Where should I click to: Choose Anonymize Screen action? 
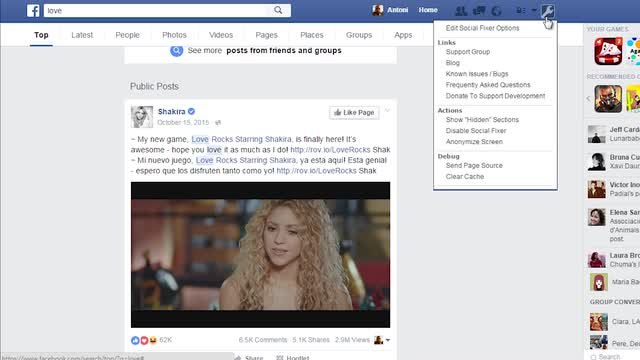[474, 142]
